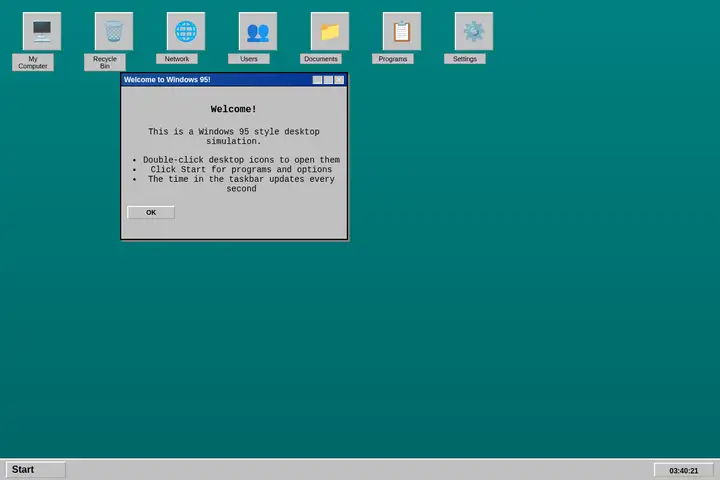Image resolution: width=720 pixels, height=480 pixels.
Task: Click the 'Double-click desktop icons to open them' text
Action: 242,160
